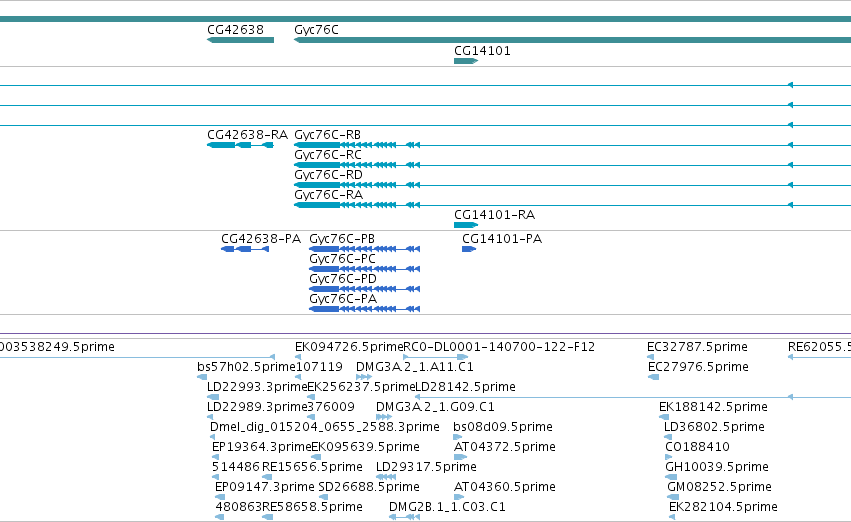This screenshot has height=522, width=851.
Task: Open EST AT04360.5prime
Action: click(505, 487)
